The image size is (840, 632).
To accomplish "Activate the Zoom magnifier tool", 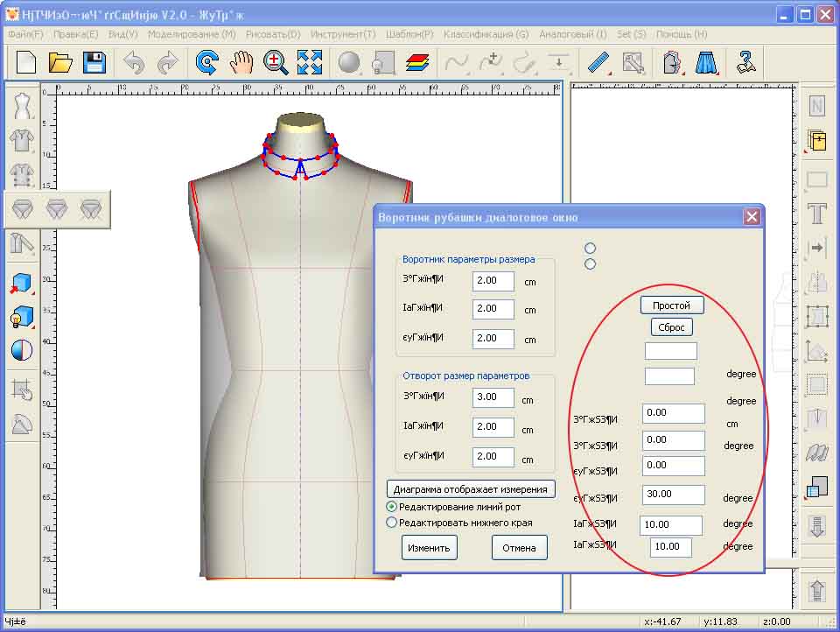I will tap(276, 62).
